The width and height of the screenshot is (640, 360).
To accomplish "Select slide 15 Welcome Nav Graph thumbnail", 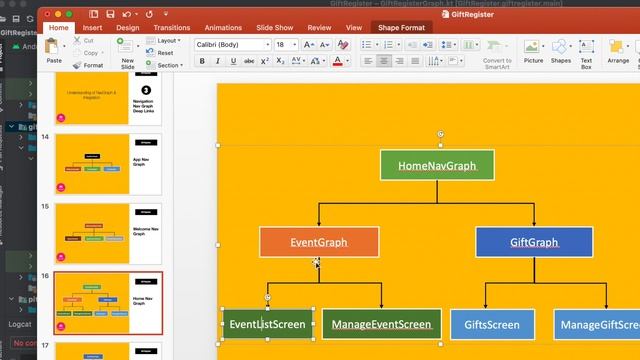I will [x=108, y=233].
